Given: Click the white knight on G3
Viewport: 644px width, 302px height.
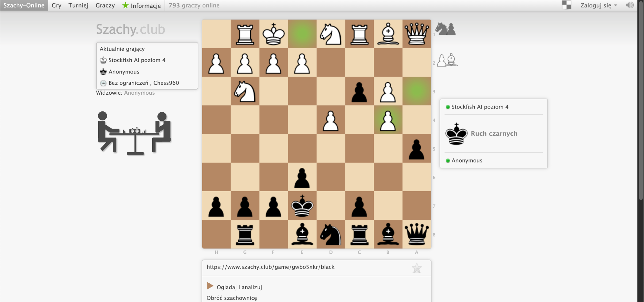Looking at the screenshot, I should coord(245,91).
